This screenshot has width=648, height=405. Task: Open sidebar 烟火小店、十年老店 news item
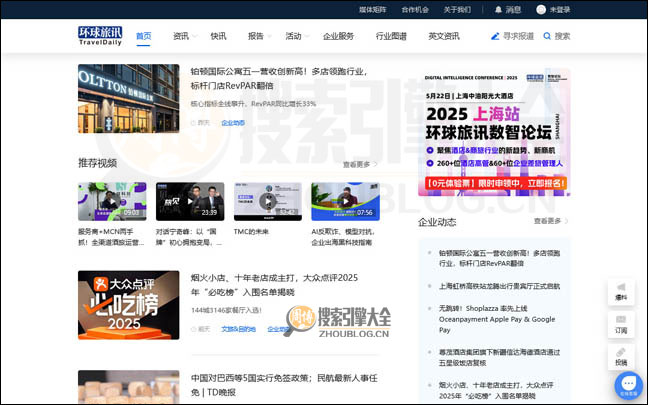coord(496,391)
